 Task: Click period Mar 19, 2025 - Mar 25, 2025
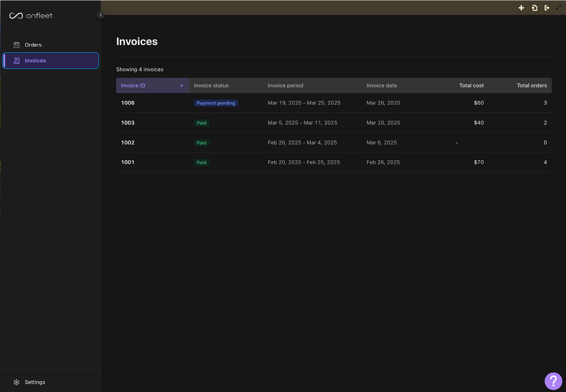pyautogui.click(x=304, y=103)
